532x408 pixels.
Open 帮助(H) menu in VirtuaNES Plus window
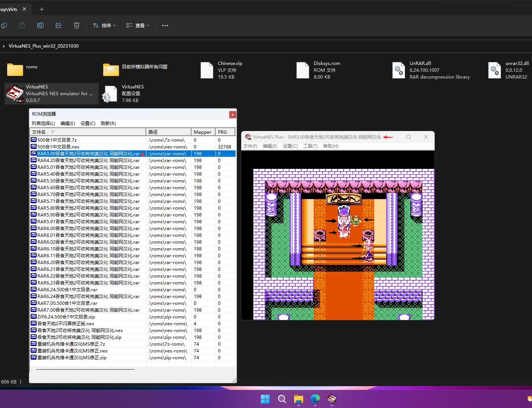click(x=331, y=146)
